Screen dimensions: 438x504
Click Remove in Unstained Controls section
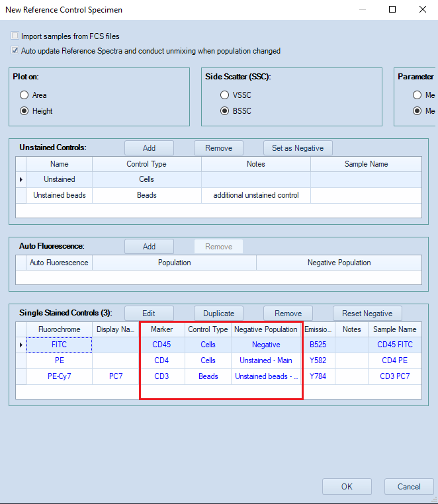coord(219,148)
